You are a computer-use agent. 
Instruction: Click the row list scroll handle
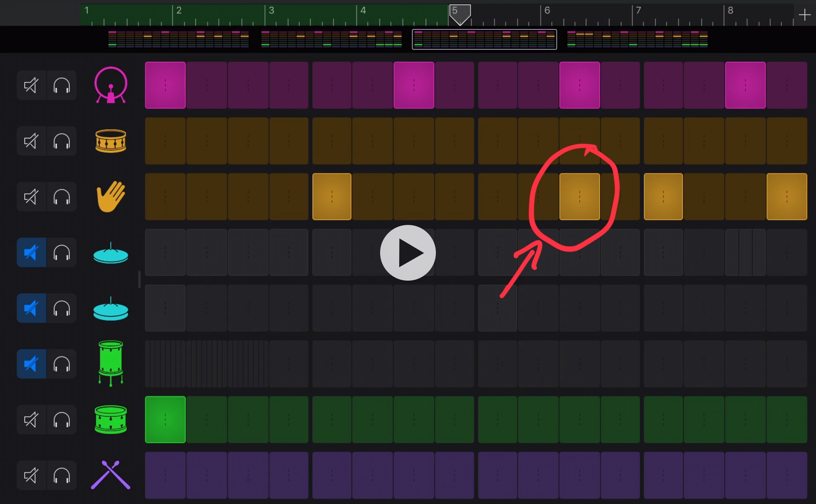click(x=139, y=279)
